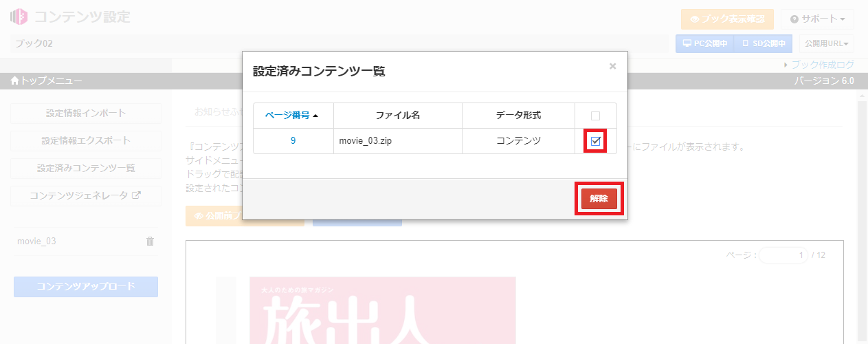Viewport: 868px width, 344px height.
Task: Click the app logo icon beside コンテンツ設定
Action: (19, 17)
